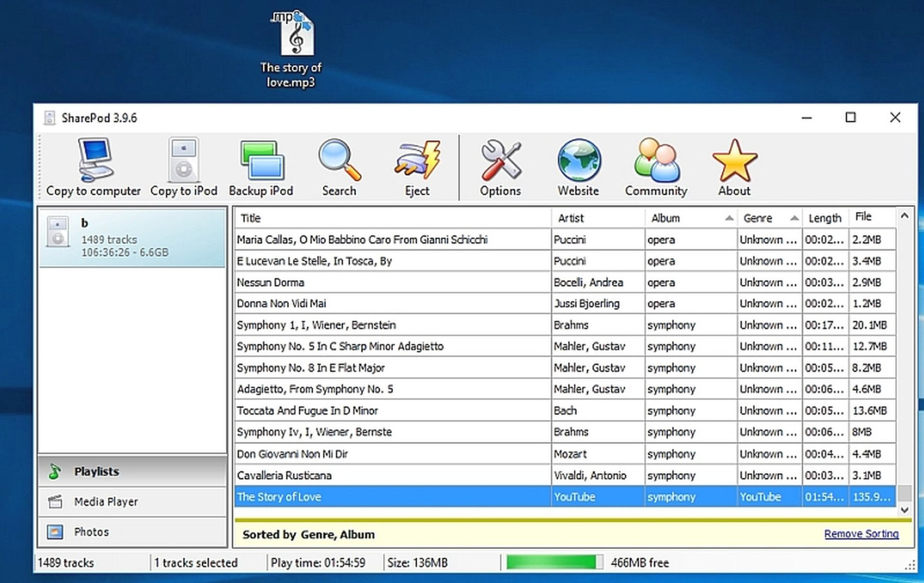Click artist Bocelli, Andrea cell

click(x=598, y=282)
